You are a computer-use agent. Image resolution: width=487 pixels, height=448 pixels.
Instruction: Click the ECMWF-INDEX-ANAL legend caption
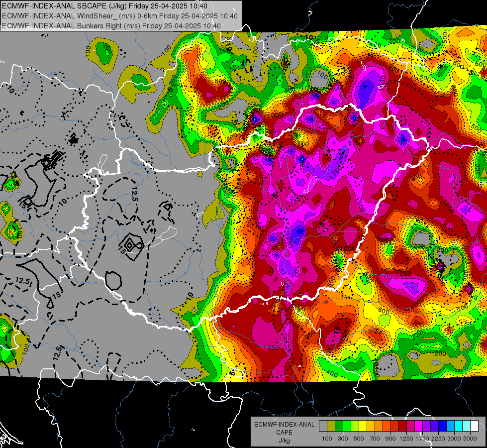(284, 425)
